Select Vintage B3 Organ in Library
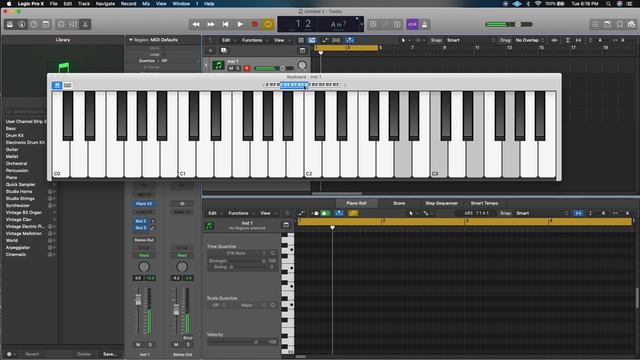 pos(24,213)
